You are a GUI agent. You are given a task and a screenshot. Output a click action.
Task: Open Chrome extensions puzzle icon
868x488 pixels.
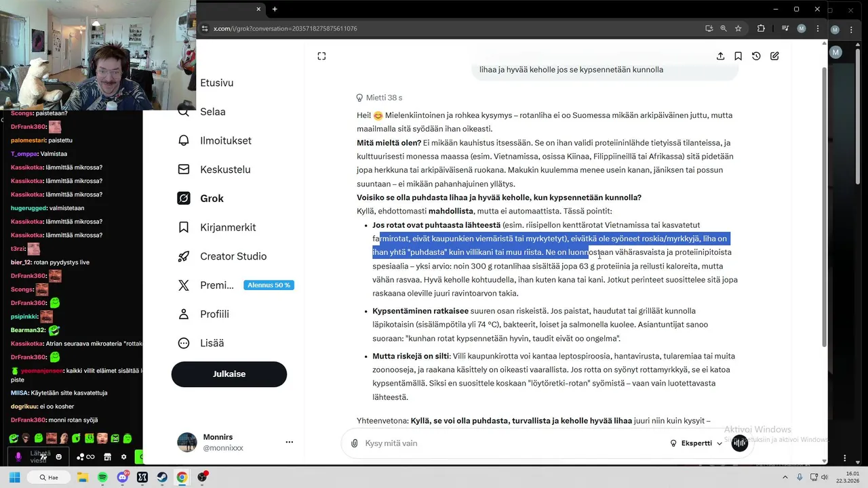[x=761, y=28]
